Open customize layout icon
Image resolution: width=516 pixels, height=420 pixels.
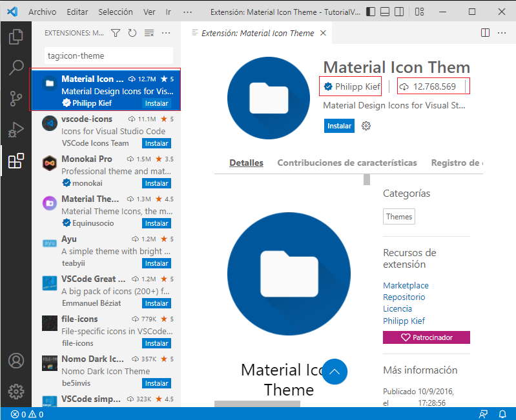click(x=419, y=12)
